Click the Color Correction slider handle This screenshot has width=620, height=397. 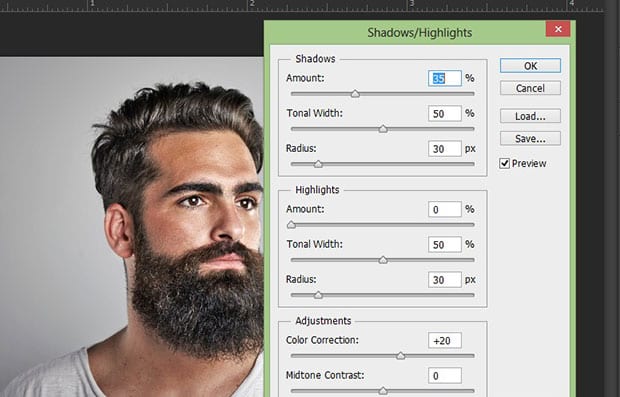[401, 355]
